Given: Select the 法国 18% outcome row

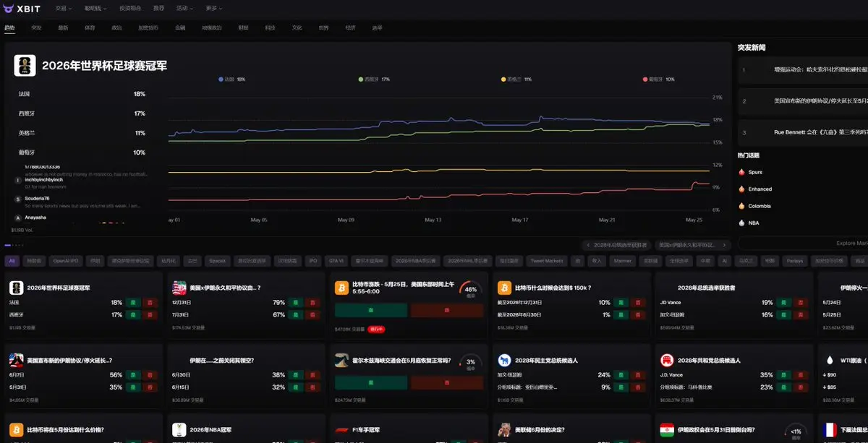Looking at the screenshot, I should [82, 94].
